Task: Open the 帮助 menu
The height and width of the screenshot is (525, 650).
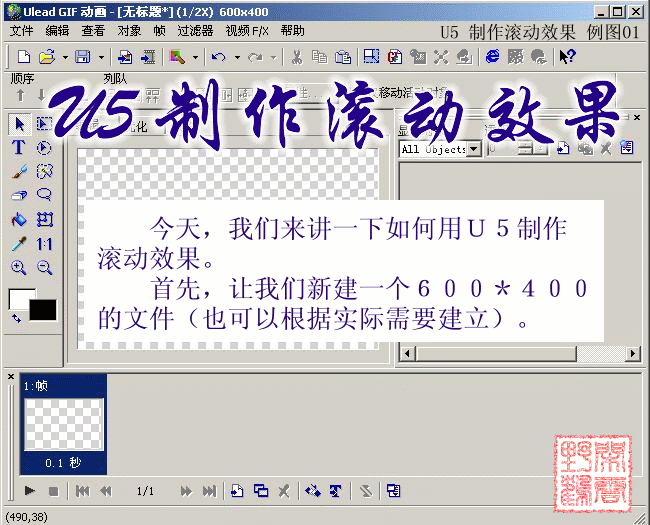Action: 292,31
